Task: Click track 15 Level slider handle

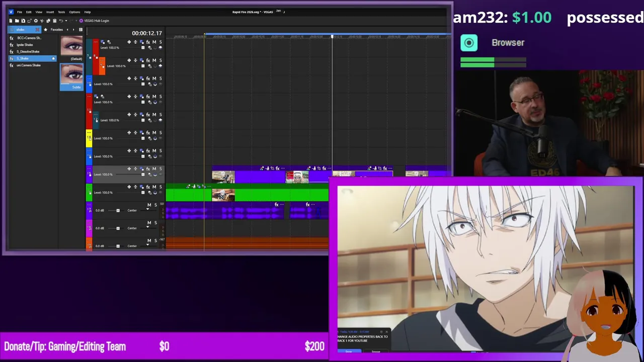Action: tap(143, 174)
